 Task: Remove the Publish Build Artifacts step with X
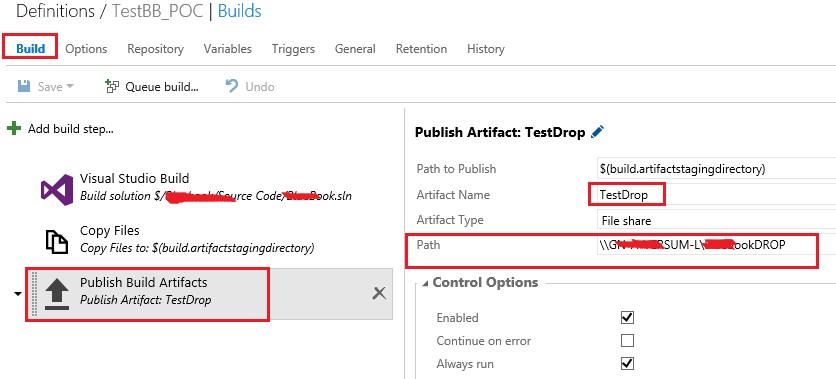pyautogui.click(x=379, y=293)
